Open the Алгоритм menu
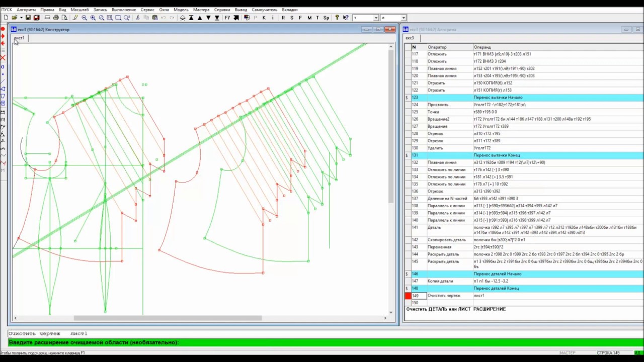644x362 pixels. click(26, 10)
